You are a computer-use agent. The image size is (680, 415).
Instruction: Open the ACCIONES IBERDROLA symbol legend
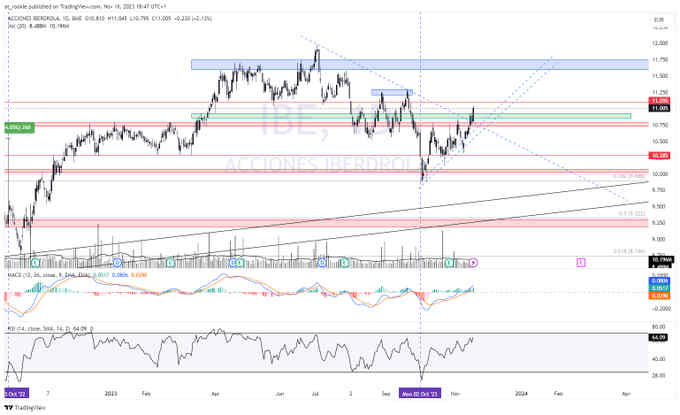(x=110, y=19)
